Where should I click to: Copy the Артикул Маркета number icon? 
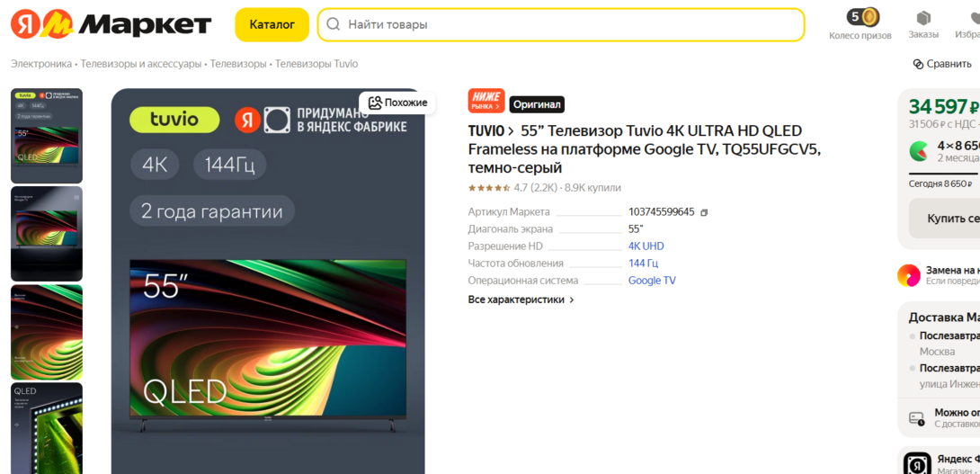pos(704,212)
